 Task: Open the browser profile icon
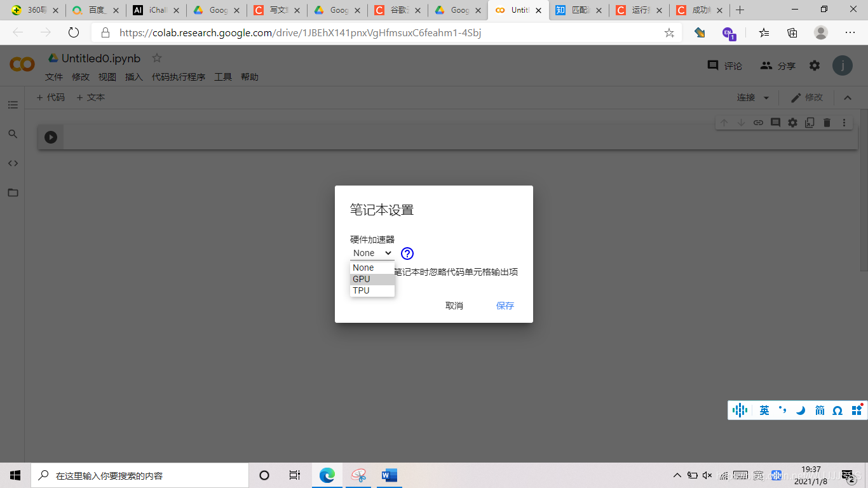pyautogui.click(x=821, y=32)
